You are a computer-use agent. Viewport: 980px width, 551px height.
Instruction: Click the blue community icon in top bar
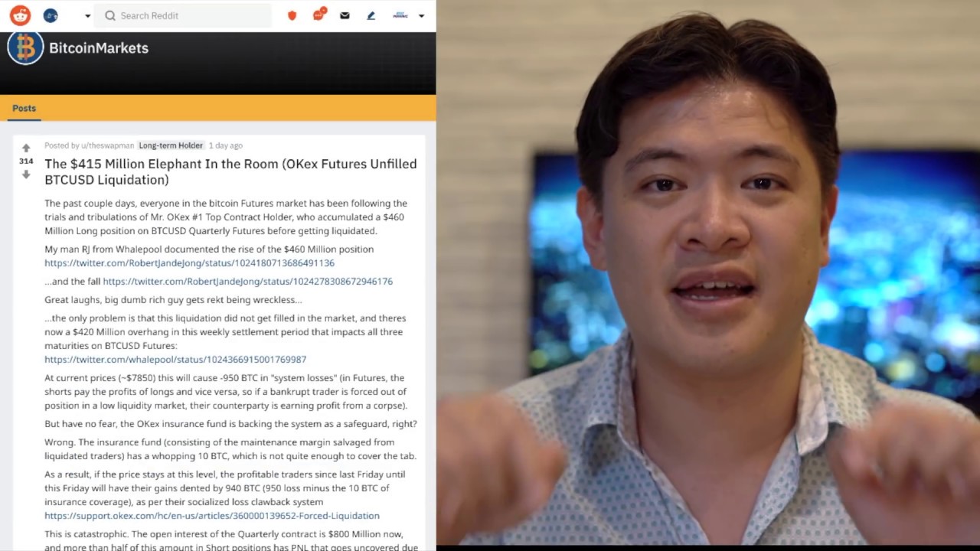[x=51, y=15]
